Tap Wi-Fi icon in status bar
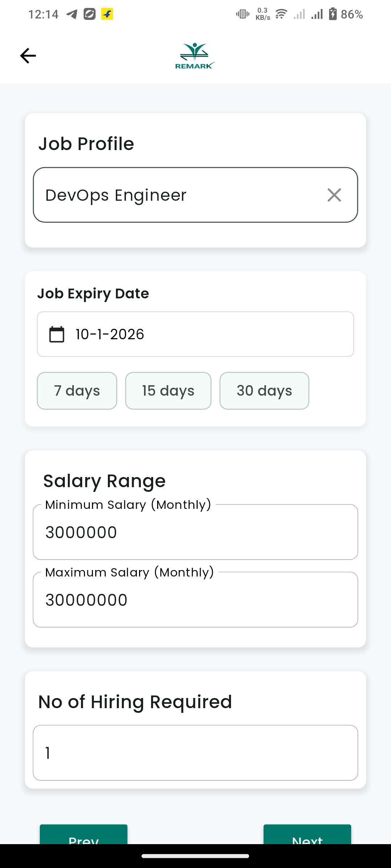 click(281, 14)
